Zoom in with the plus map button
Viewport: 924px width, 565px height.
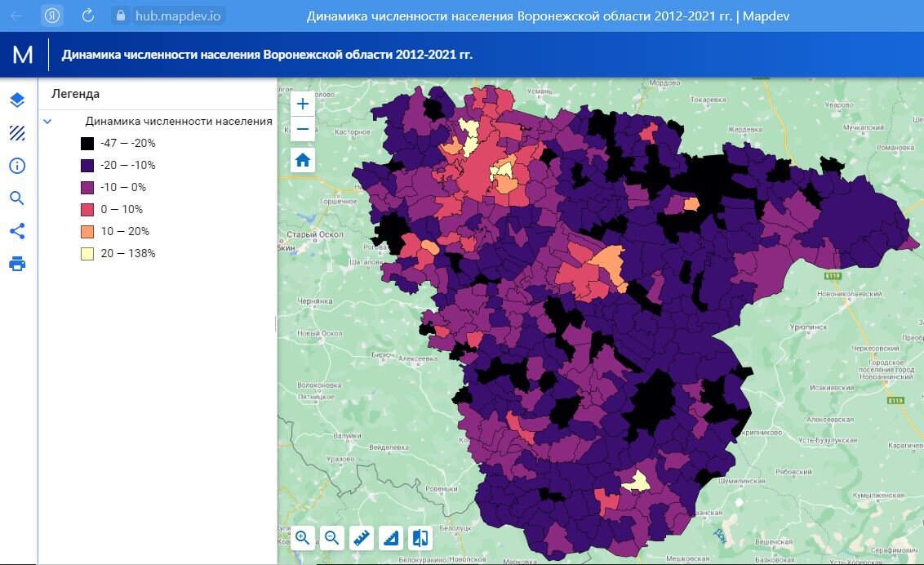303,105
